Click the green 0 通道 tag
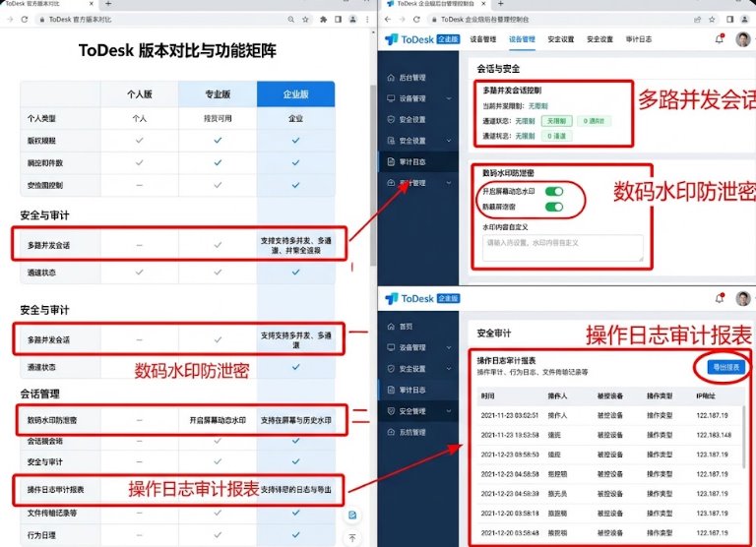 556,136
